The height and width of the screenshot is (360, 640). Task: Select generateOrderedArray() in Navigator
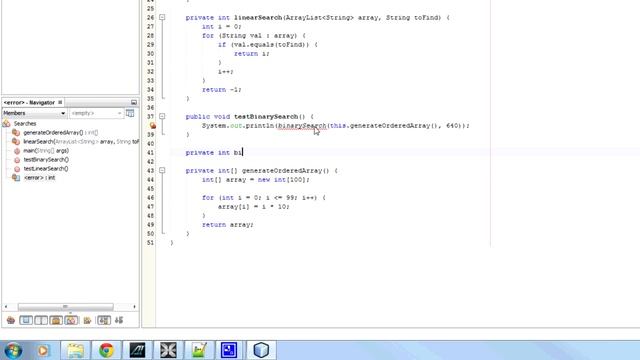[x=60, y=133]
